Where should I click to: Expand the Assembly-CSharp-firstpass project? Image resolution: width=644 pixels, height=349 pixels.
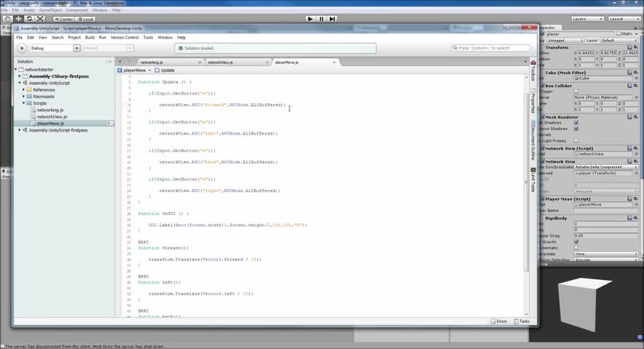pyautogui.click(x=20, y=76)
